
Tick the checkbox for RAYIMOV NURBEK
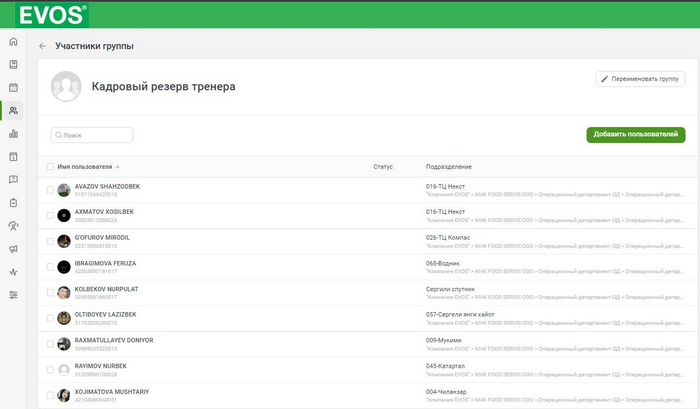[51, 370]
